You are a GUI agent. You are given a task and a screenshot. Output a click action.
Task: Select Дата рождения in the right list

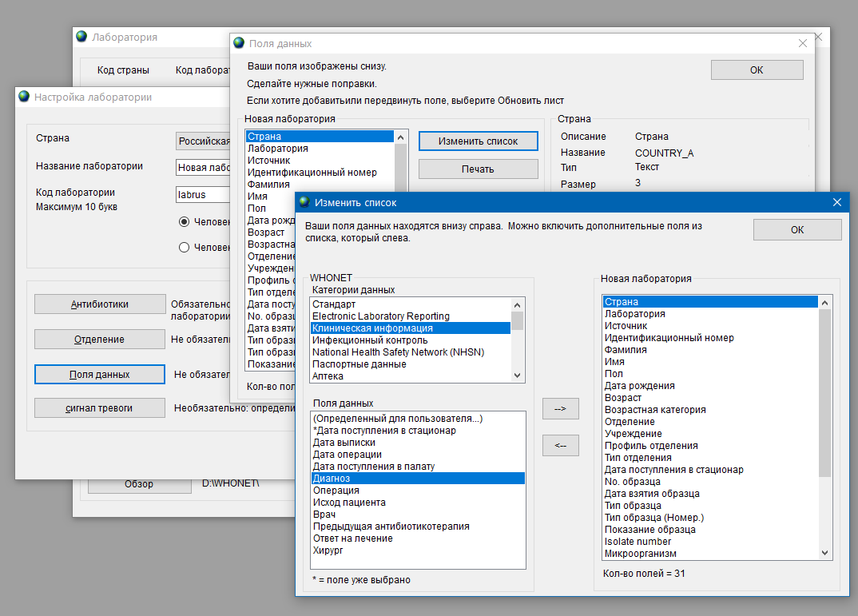[x=710, y=386]
